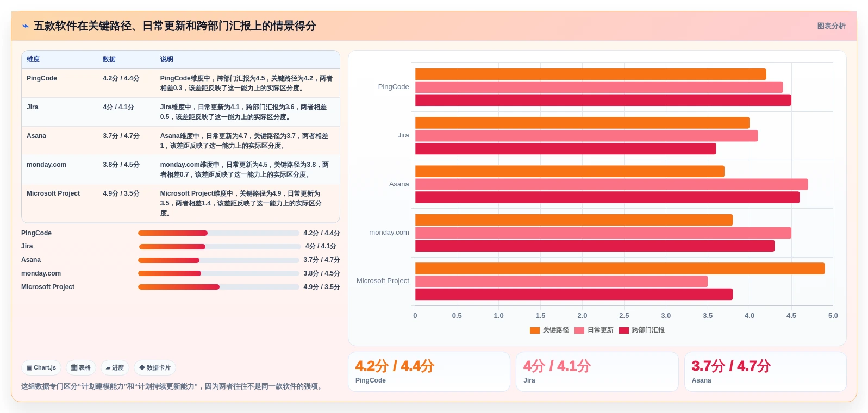
Task: Click the footnote about 计划建模能力
Action: coord(173,386)
